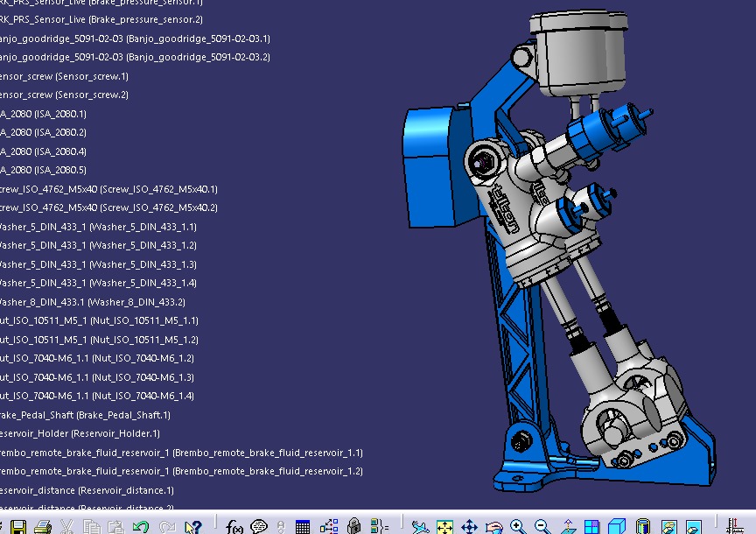This screenshot has height=534, width=756.
Task: Click the Fit All In icon
Action: click(x=444, y=527)
